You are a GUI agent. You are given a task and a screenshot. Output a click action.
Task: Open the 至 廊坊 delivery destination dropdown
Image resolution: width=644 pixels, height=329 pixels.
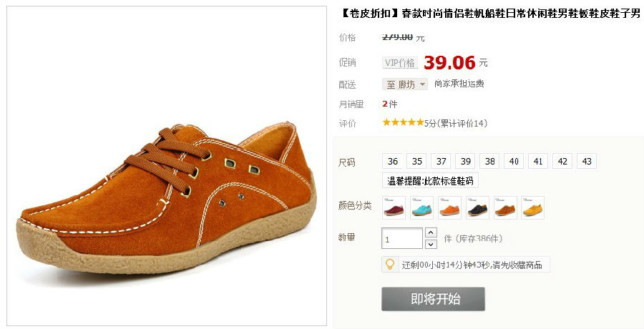405,84
